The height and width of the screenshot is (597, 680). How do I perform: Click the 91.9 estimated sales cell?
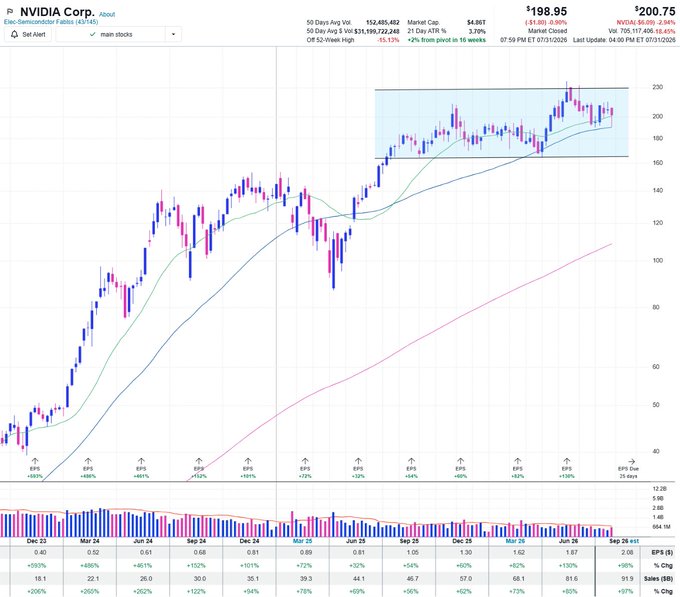(628, 578)
